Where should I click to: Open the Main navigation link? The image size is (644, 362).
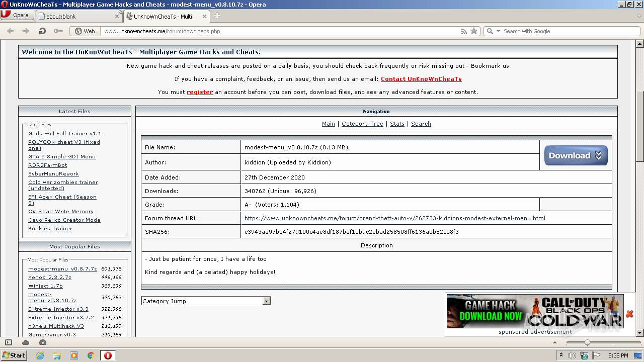point(329,124)
